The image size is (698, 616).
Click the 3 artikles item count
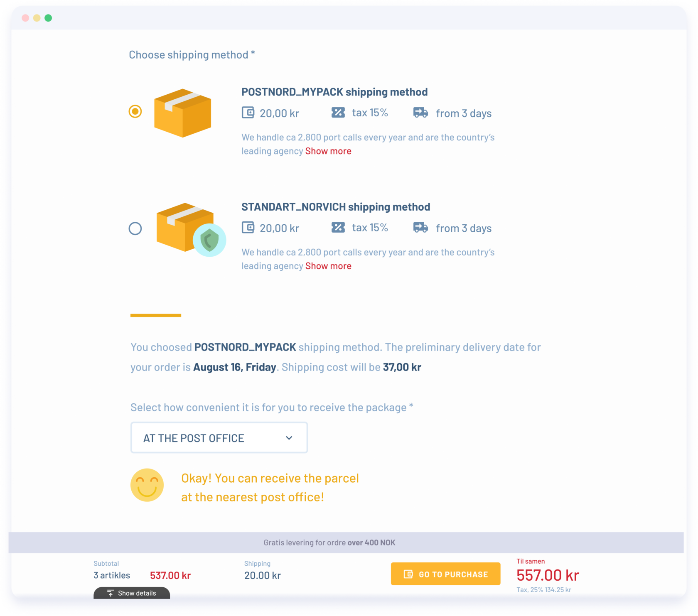(x=112, y=576)
